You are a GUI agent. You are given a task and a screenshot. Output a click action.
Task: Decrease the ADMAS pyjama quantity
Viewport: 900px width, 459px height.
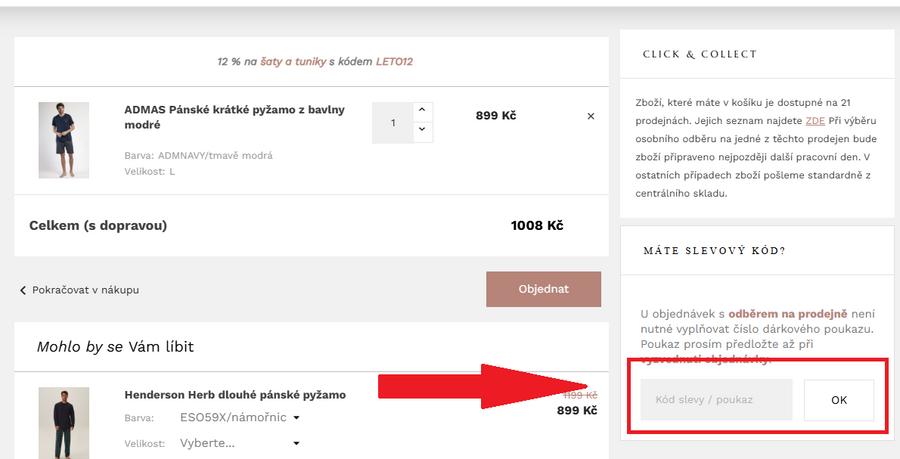point(422,129)
